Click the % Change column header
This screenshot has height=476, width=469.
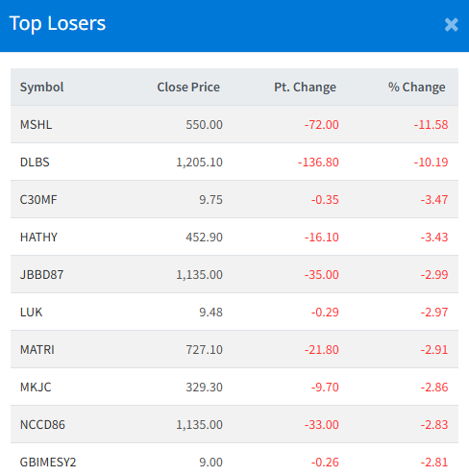(417, 88)
